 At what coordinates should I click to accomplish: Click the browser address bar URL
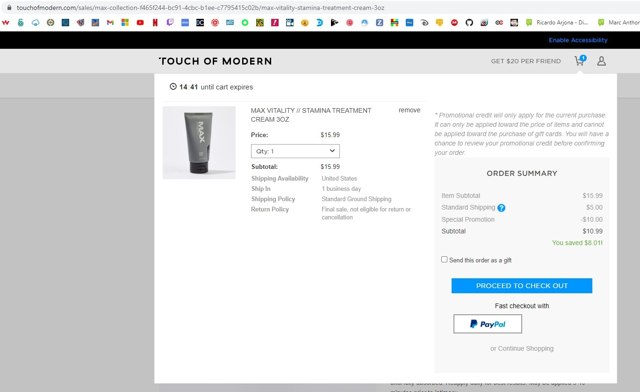200,7
